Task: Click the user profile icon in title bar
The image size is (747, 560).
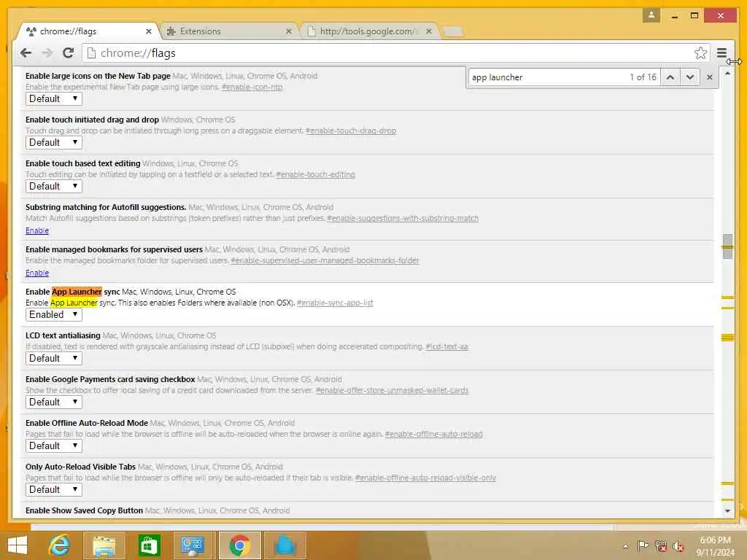Action: click(651, 15)
